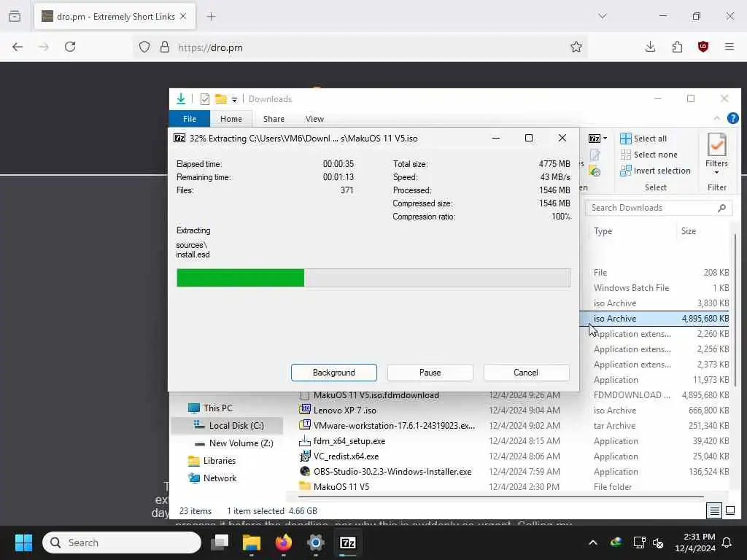Screen dimensions: 747x560
Task: Open the Share ribbon tab
Action: point(274,119)
